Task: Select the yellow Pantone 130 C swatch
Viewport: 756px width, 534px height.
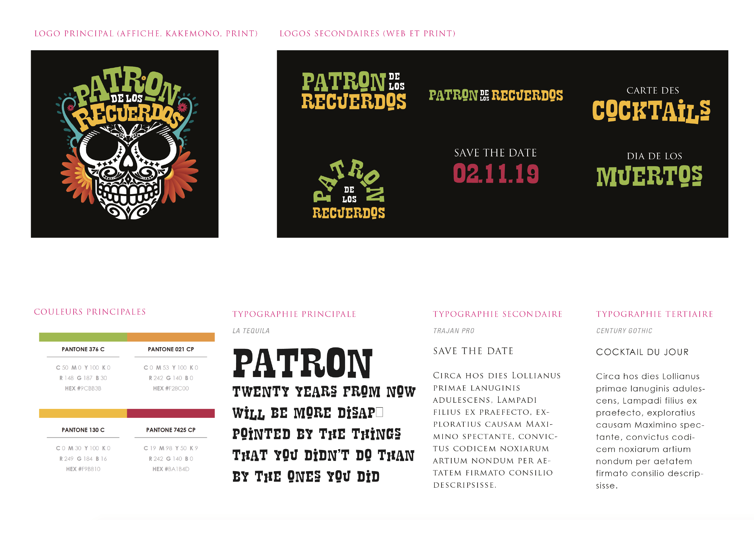Action: pos(83,413)
